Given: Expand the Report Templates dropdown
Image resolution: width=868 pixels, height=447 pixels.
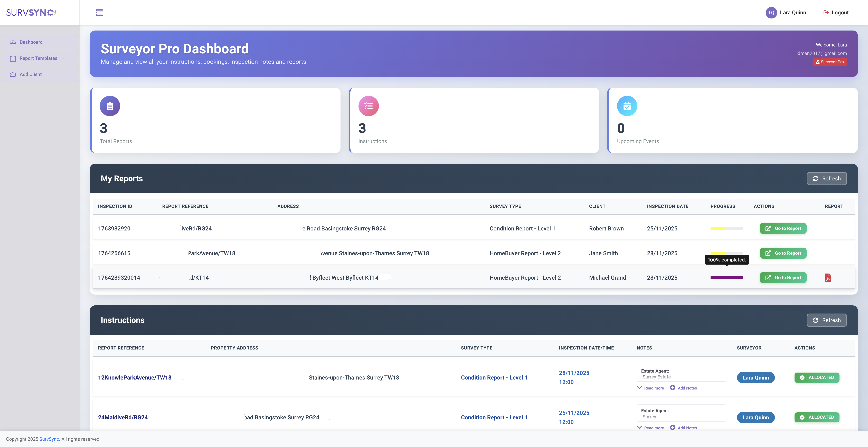Looking at the screenshot, I should point(64,58).
